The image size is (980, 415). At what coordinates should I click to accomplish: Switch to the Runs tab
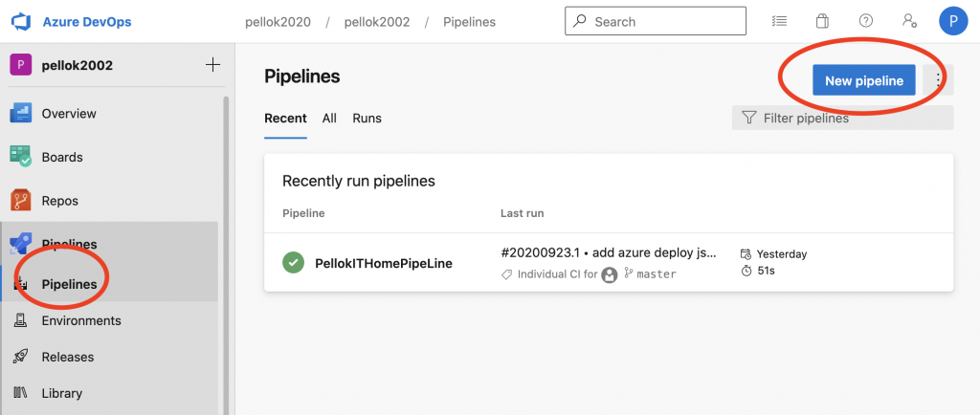pos(367,119)
